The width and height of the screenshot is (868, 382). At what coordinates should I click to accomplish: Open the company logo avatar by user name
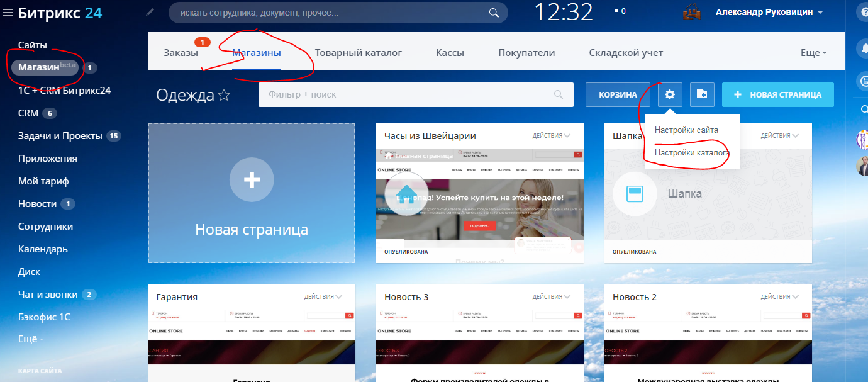pyautogui.click(x=692, y=13)
